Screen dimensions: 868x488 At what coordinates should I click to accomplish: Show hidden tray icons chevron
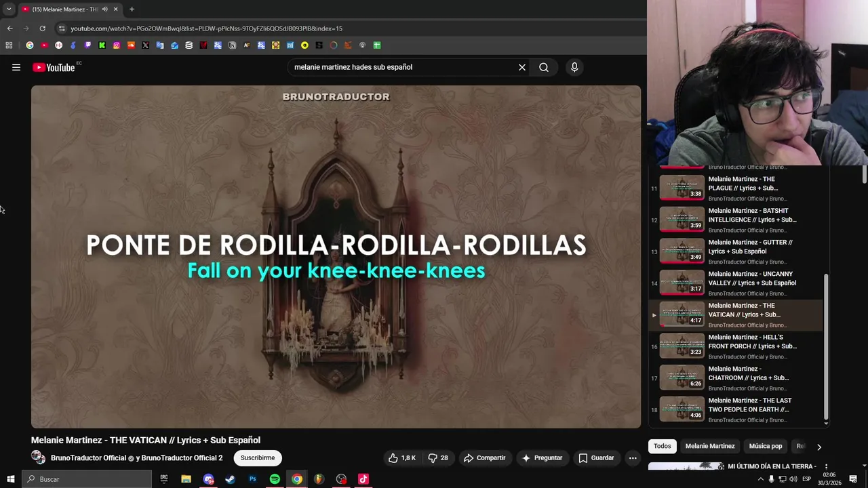point(760,479)
